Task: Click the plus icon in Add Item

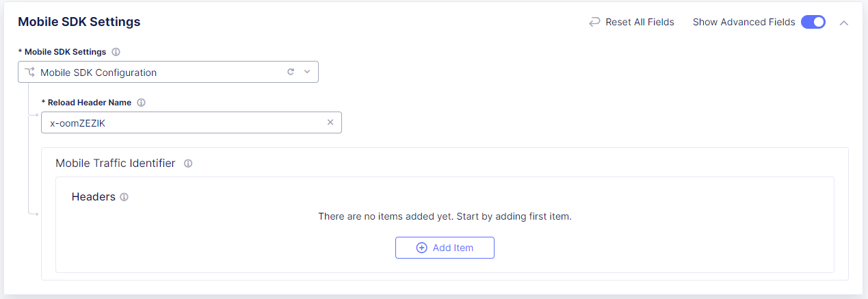Action: tap(422, 248)
